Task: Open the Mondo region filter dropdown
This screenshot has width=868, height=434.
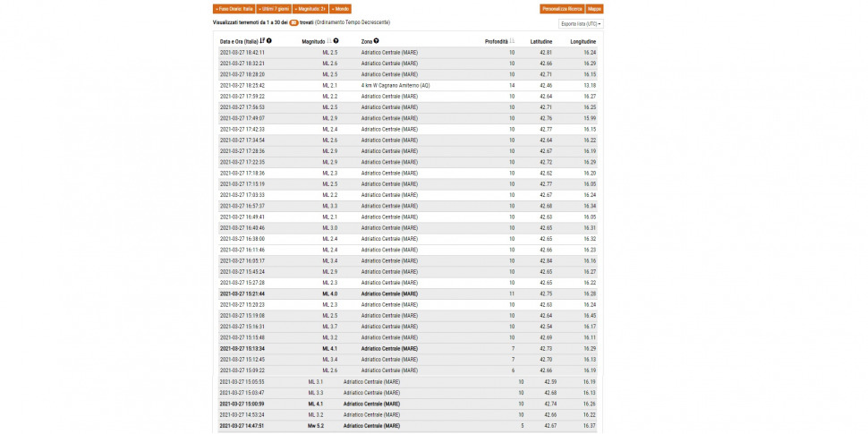Action: pos(340,9)
